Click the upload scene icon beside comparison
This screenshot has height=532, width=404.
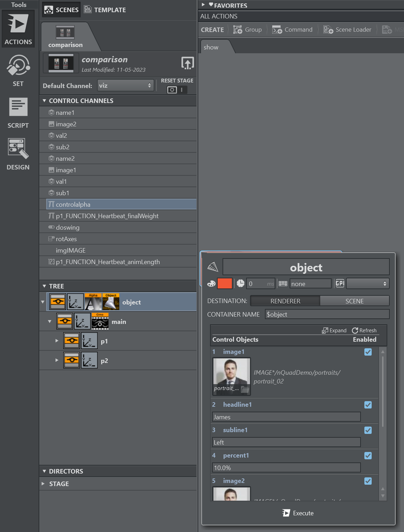(x=187, y=63)
